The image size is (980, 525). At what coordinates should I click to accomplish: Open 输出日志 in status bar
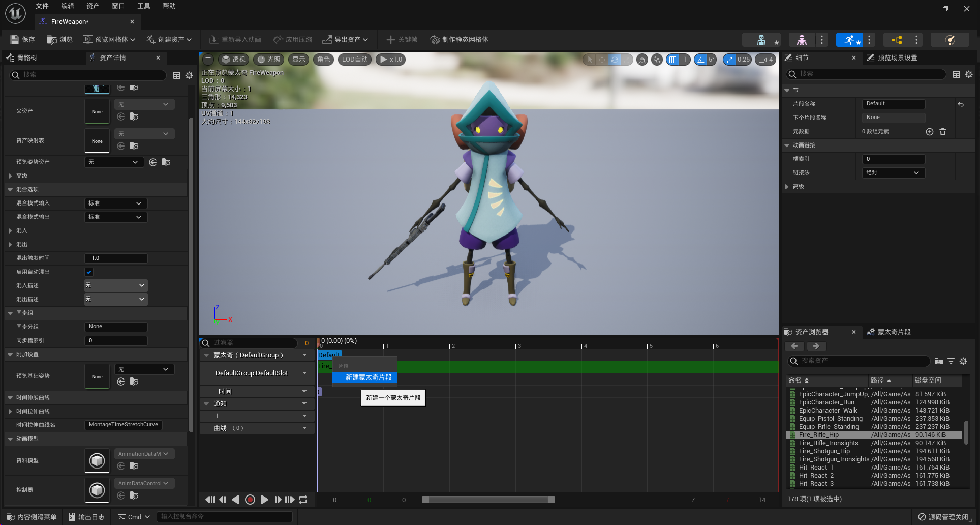pos(86,517)
